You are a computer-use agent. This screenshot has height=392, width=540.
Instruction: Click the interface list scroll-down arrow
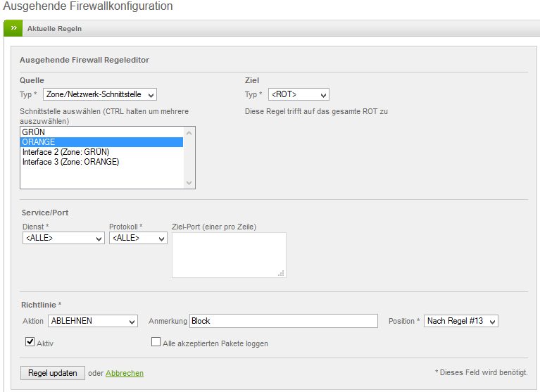[189, 183]
